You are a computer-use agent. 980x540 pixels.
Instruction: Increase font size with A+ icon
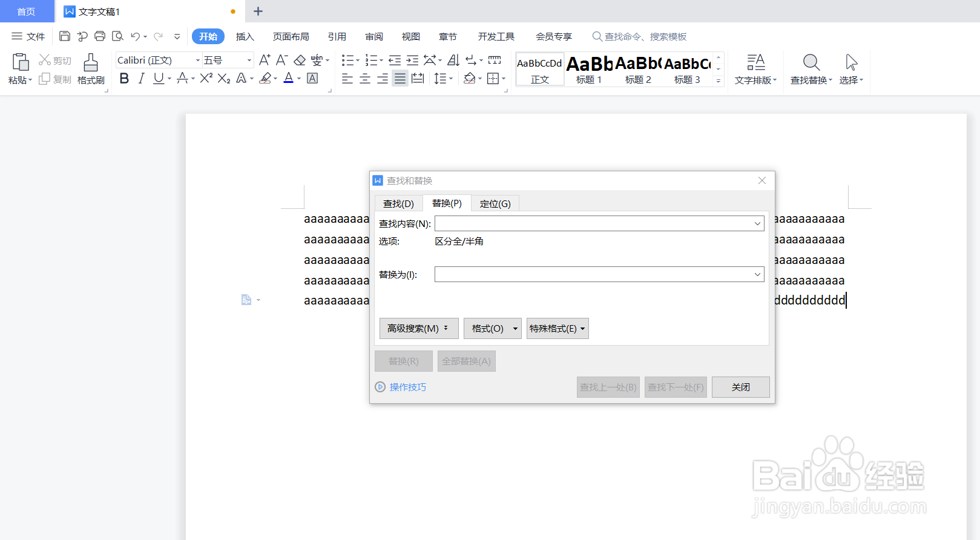point(265,60)
